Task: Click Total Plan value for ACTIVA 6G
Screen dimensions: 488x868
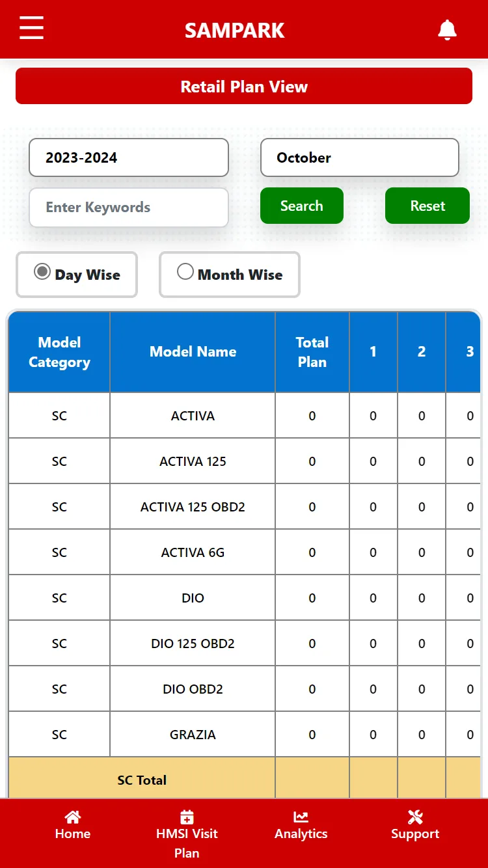Action: [312, 552]
